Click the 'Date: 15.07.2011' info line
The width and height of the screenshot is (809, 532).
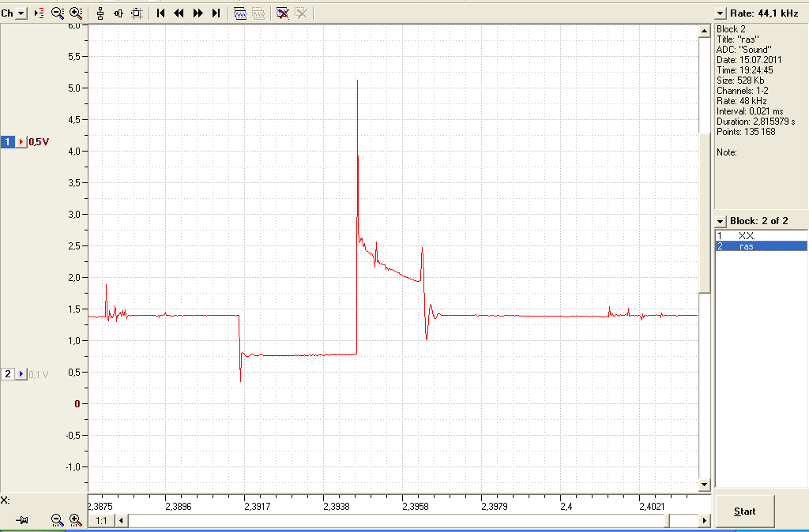(x=749, y=60)
